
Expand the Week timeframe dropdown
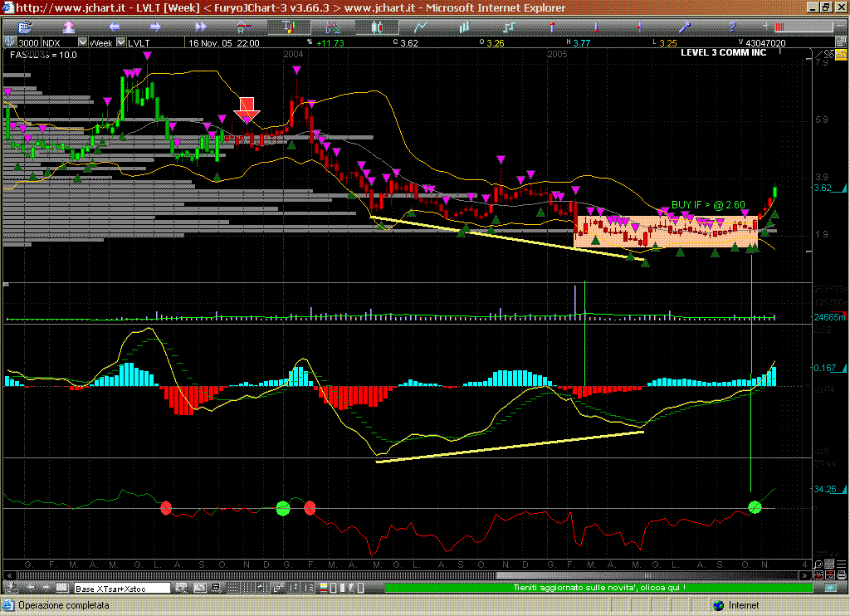(121, 42)
